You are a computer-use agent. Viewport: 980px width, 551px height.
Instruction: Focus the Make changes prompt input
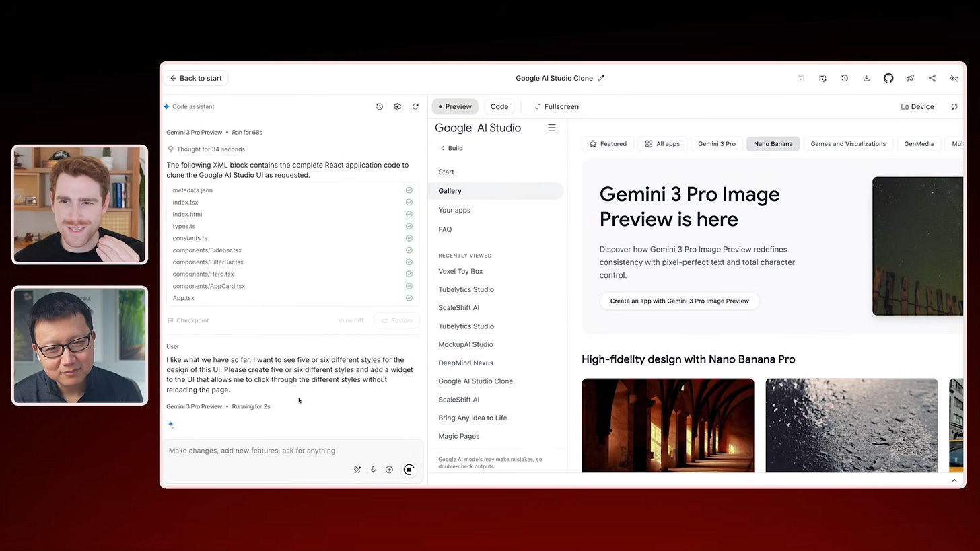click(x=292, y=451)
